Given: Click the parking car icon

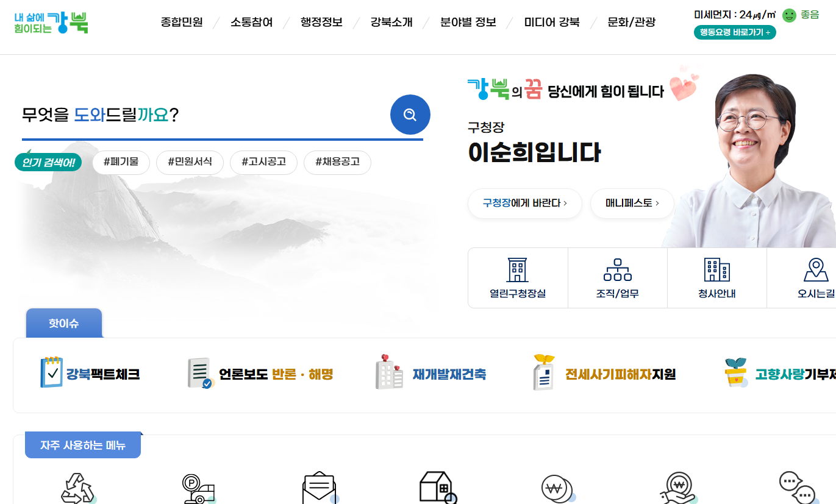Looking at the screenshot, I should point(199,489).
